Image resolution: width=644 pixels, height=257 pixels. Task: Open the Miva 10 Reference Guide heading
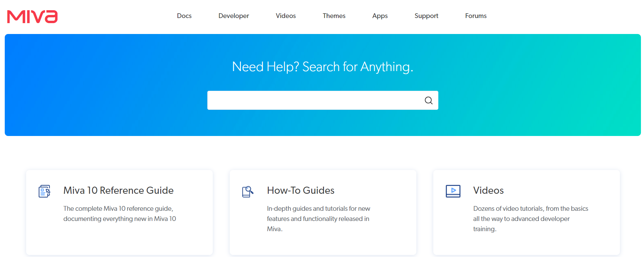click(x=118, y=190)
